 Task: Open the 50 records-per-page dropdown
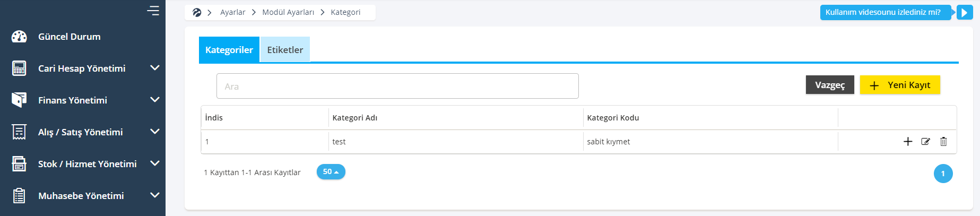pos(331,172)
